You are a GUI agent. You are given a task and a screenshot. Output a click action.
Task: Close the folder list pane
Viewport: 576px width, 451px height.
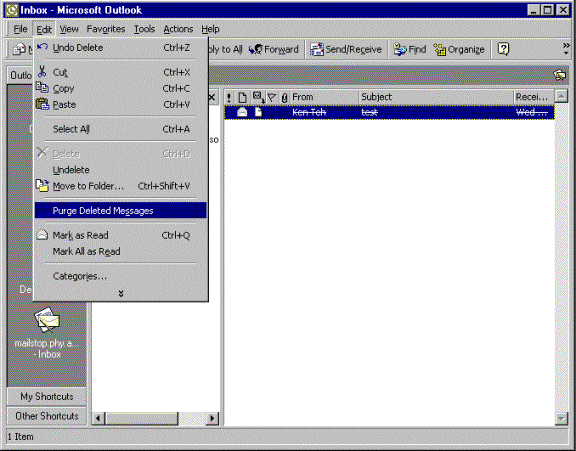[x=212, y=97]
